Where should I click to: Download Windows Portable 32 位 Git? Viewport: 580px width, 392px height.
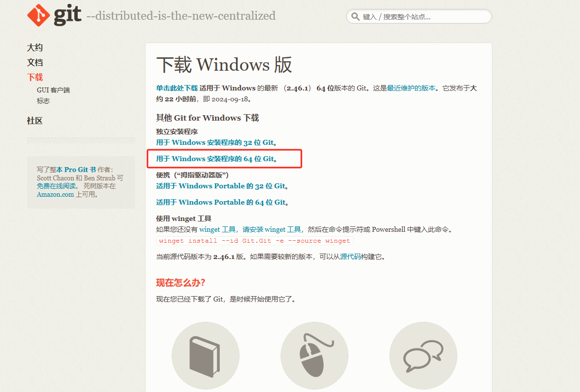(x=221, y=186)
